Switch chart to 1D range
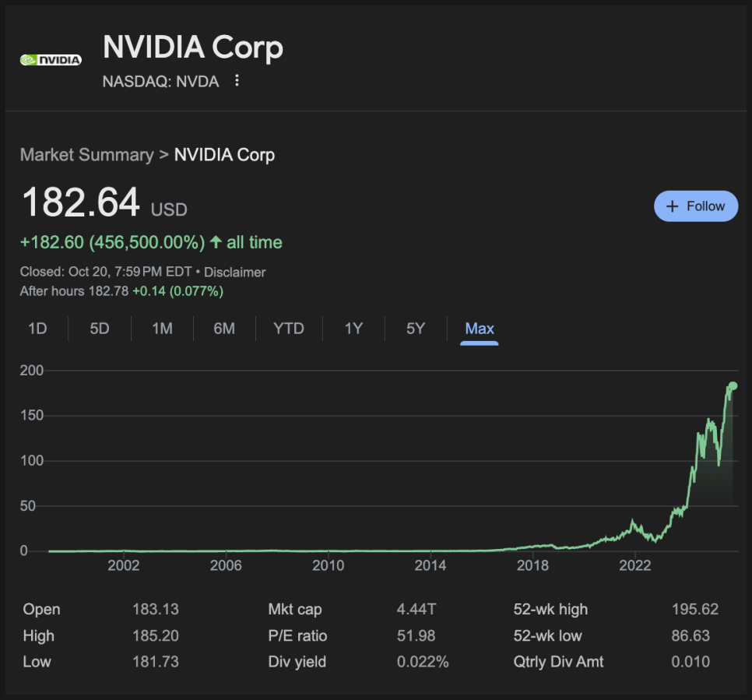 coord(37,329)
